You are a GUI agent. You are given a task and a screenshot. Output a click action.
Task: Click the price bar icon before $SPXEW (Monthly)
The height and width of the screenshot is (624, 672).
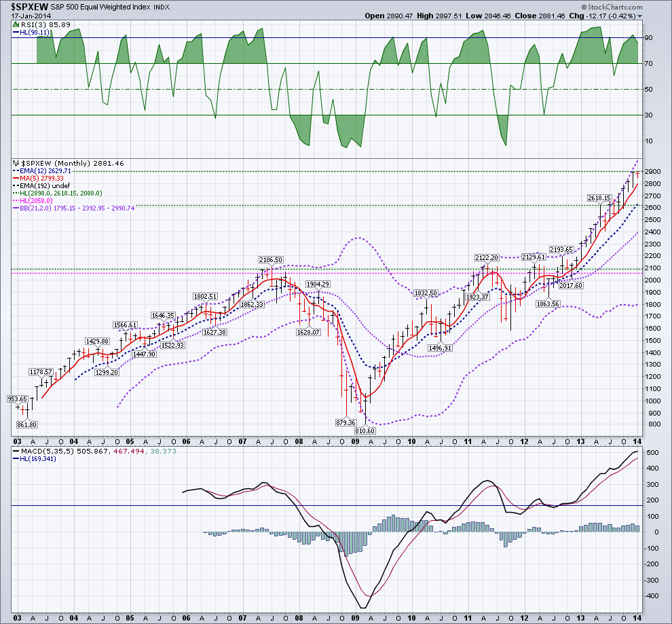pyautogui.click(x=16, y=164)
